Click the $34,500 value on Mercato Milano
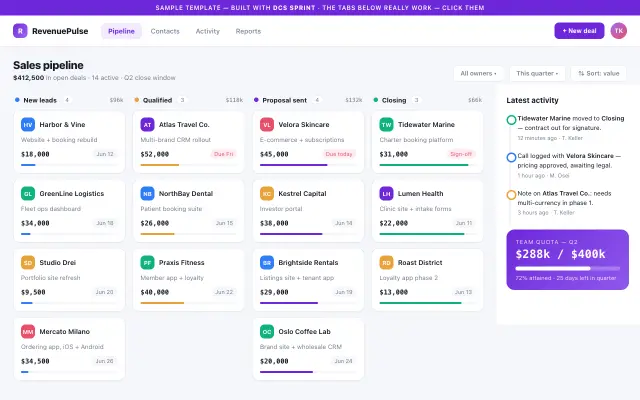 coord(35,361)
